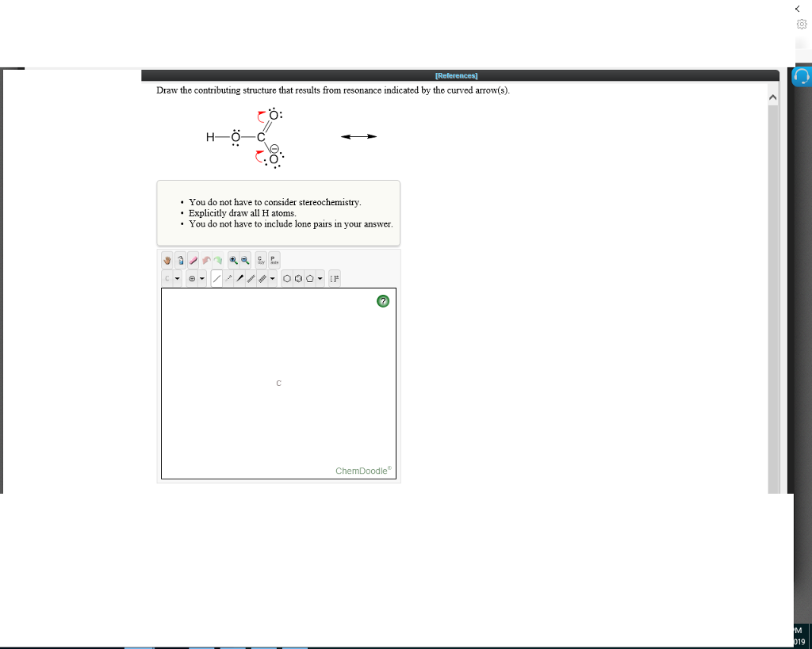Click the Copy toolbar icon

[260, 260]
